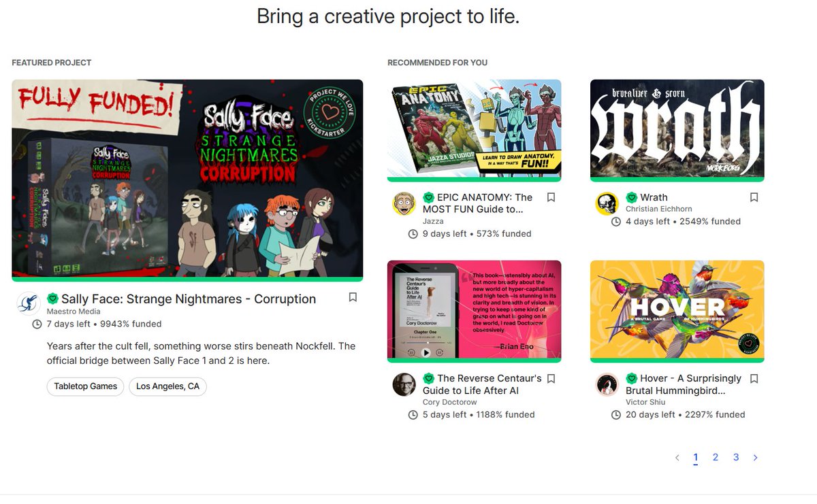Screen dimensions: 817x504
Task: Click 'RECOMMENDED FOR YOU' section label
Action: tap(438, 63)
